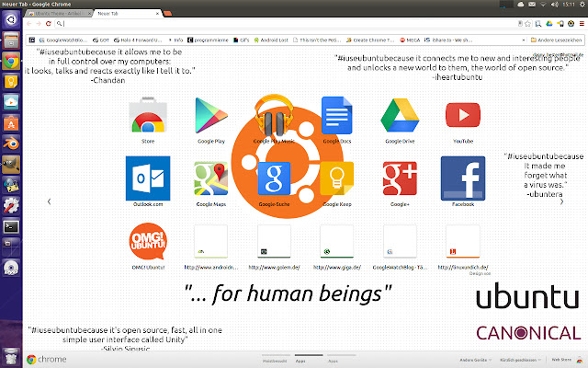
Task: Open the mail envelope indicator
Action: pos(532,5)
